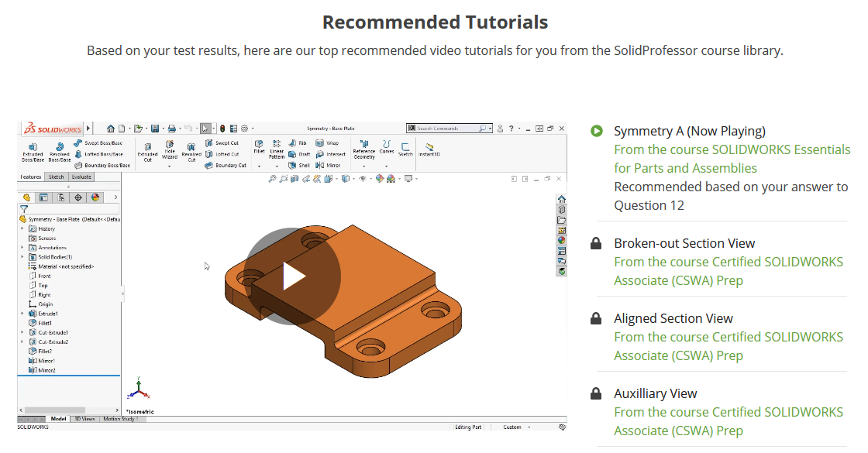Image resolution: width=868 pixels, height=453 pixels.
Task: Click the feature tree filter icon
Action: pyautogui.click(x=24, y=209)
